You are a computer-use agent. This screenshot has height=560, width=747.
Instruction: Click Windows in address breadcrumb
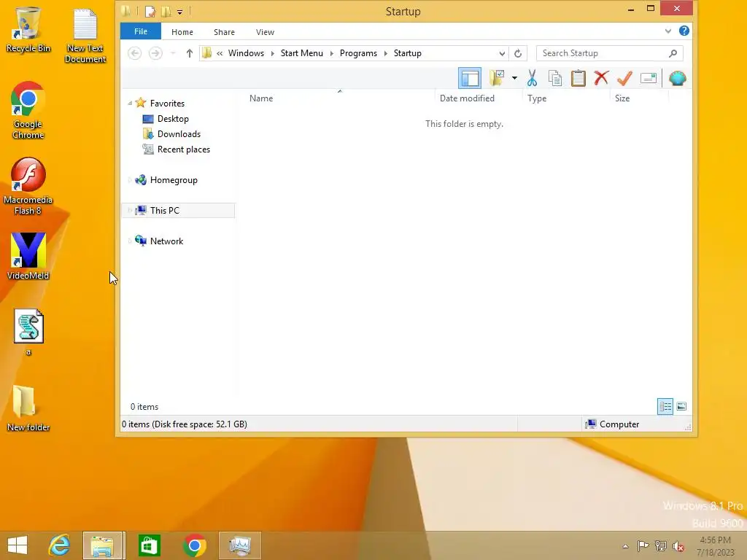(x=246, y=53)
